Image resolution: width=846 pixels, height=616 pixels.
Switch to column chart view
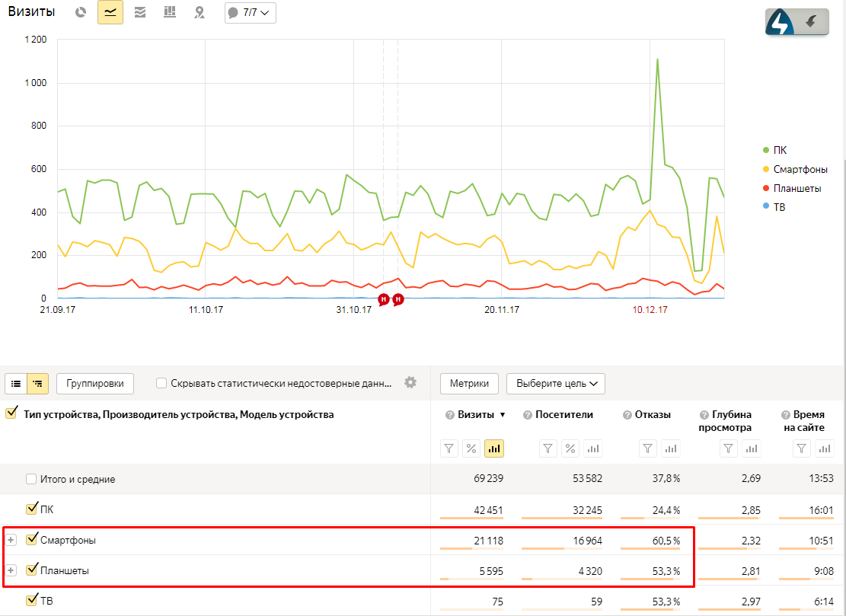(170, 12)
